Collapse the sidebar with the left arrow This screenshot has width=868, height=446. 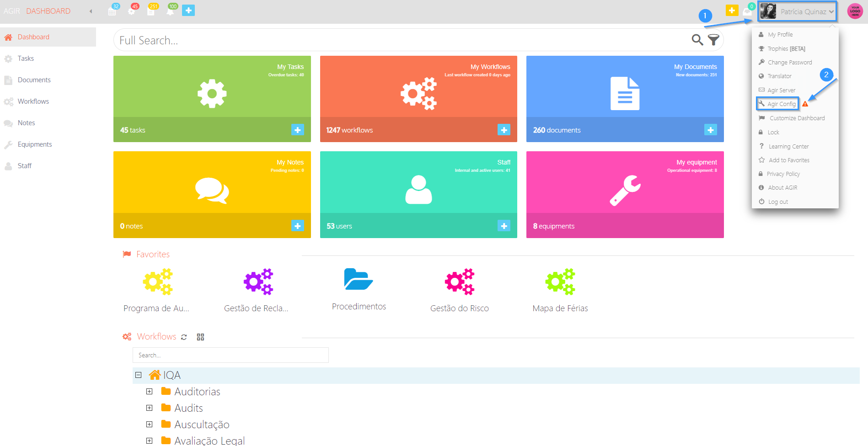[x=91, y=11]
